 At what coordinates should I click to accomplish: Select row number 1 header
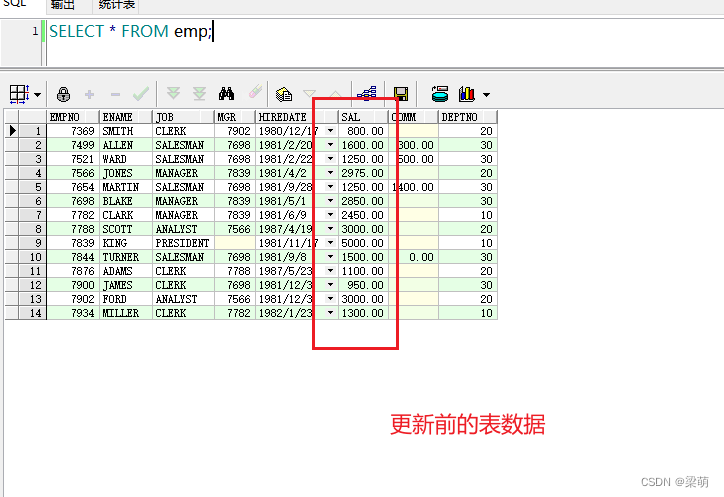point(32,131)
